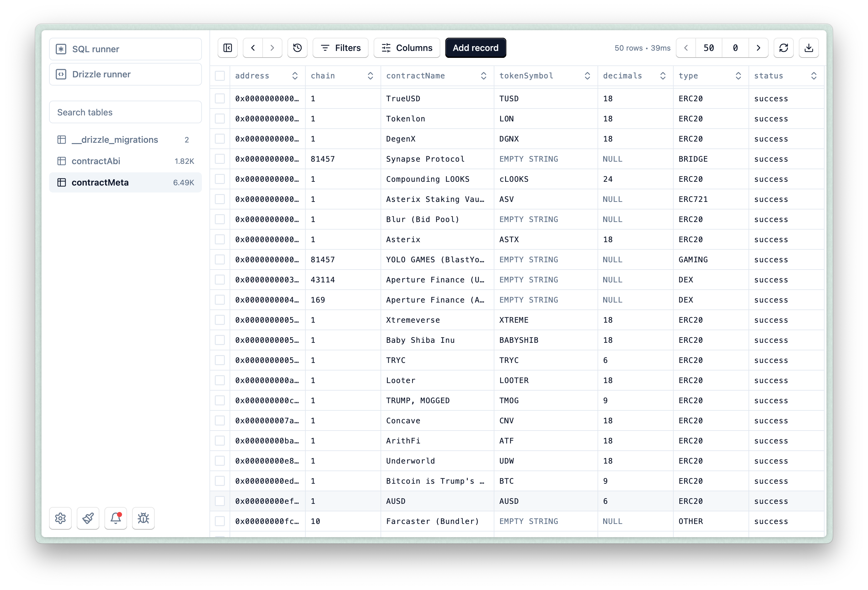The width and height of the screenshot is (868, 590).
Task: Go forward with the right chevron
Action: [272, 48]
